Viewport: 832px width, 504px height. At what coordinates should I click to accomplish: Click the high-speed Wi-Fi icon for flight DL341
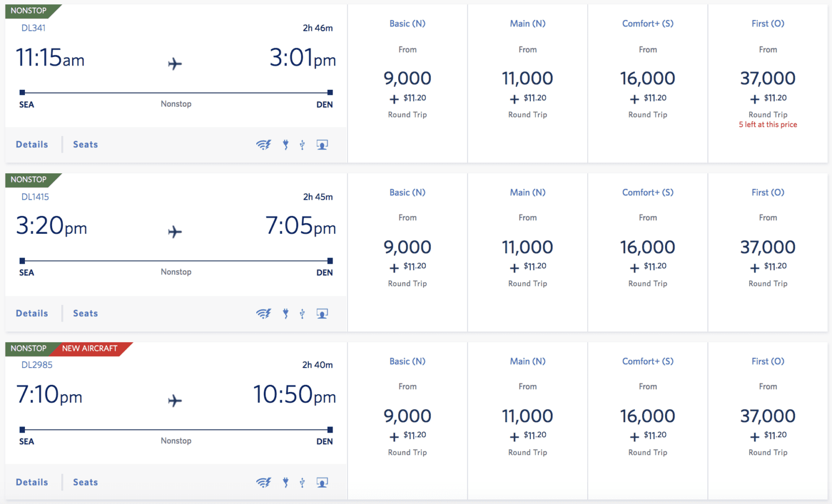pos(264,145)
